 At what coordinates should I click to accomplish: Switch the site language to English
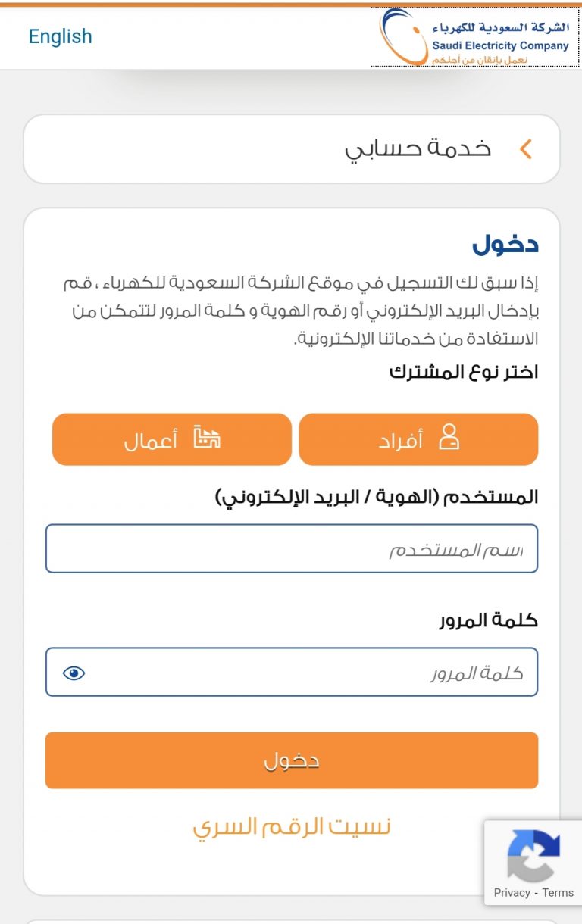coord(60,36)
